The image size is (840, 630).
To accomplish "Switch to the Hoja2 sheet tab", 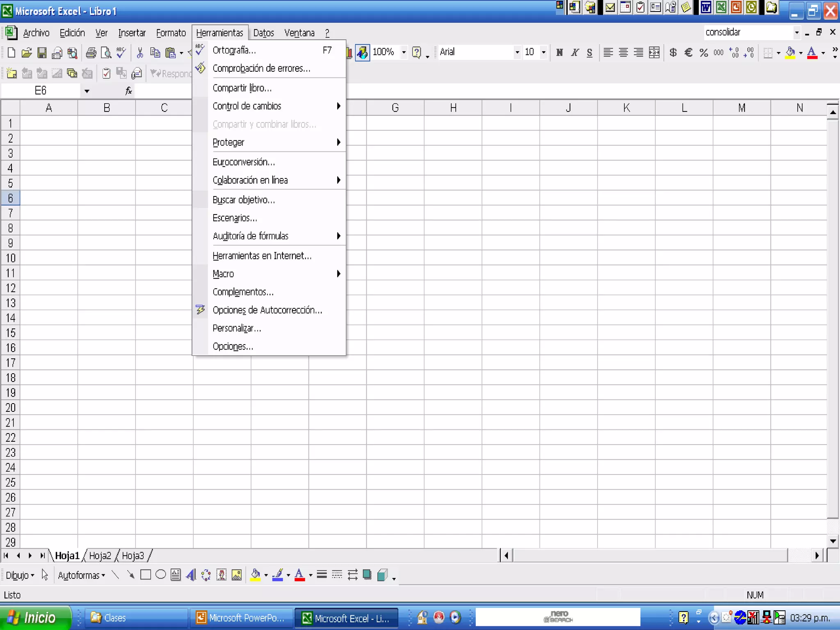I will (x=100, y=556).
